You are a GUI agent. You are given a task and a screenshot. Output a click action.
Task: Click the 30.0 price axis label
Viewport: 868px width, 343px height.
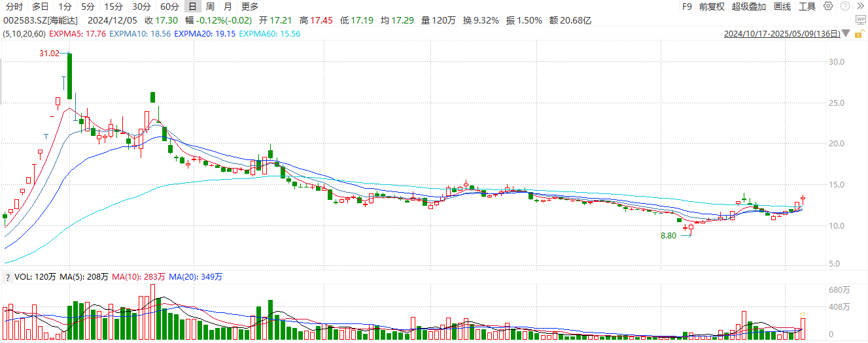click(838, 62)
